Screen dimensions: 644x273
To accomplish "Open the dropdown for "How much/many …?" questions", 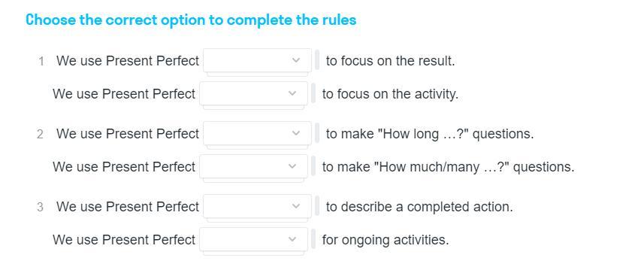I will click(253, 166).
